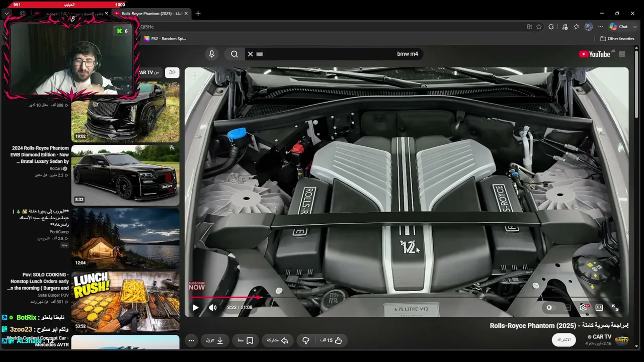Click the media control icon in toolbar
This screenshot has height=362, width=644.
point(565,27)
